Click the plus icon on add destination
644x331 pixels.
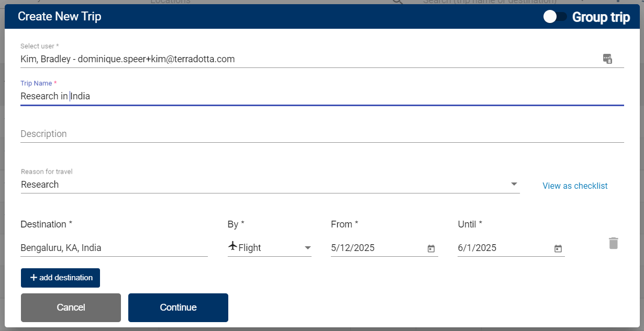[34, 278]
